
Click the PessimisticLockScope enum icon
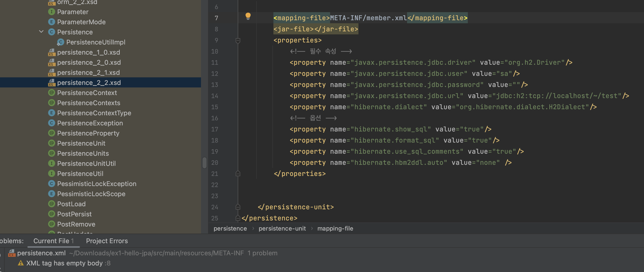coord(52,194)
